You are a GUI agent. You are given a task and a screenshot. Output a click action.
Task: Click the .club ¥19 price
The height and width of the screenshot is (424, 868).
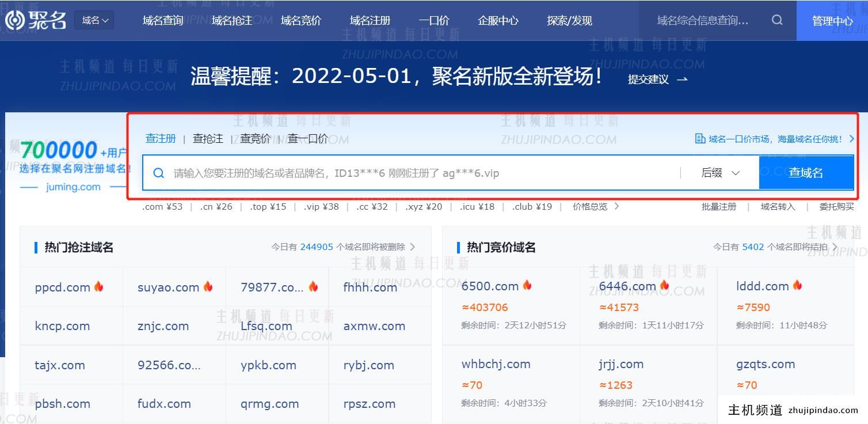[x=532, y=206]
